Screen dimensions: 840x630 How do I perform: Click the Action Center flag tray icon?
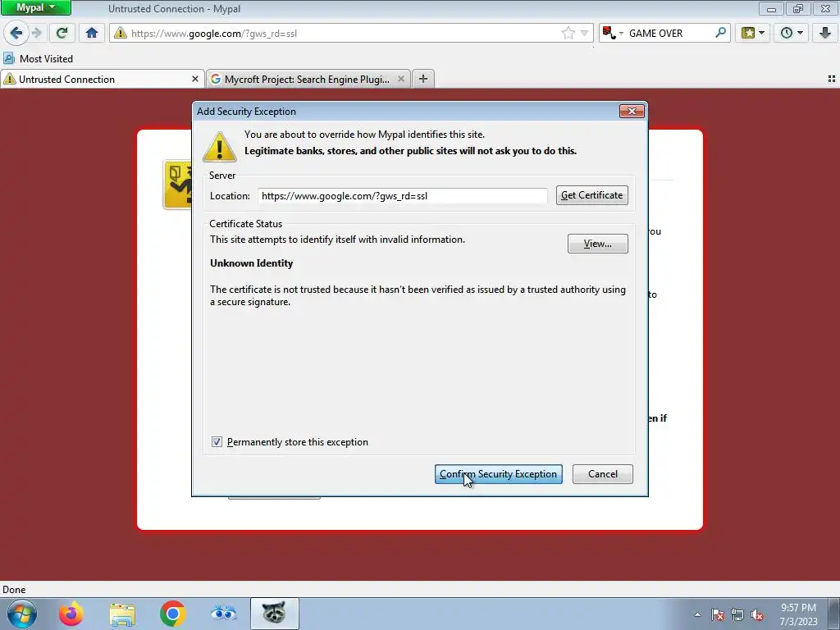718,615
